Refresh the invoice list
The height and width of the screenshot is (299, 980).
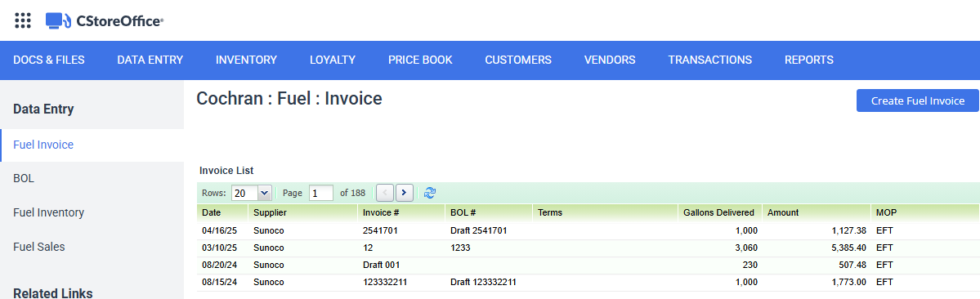(x=429, y=193)
